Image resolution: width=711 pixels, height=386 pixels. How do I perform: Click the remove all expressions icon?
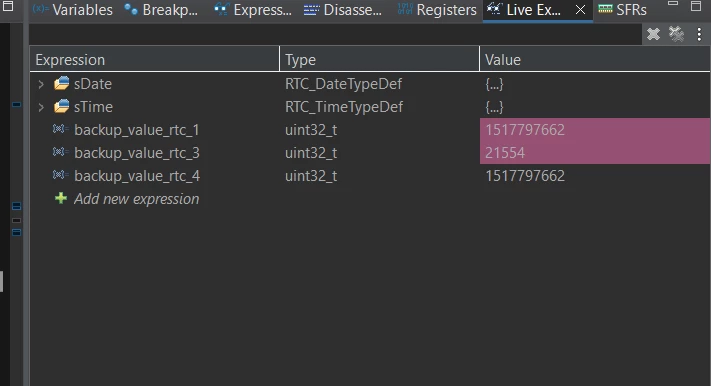point(676,34)
